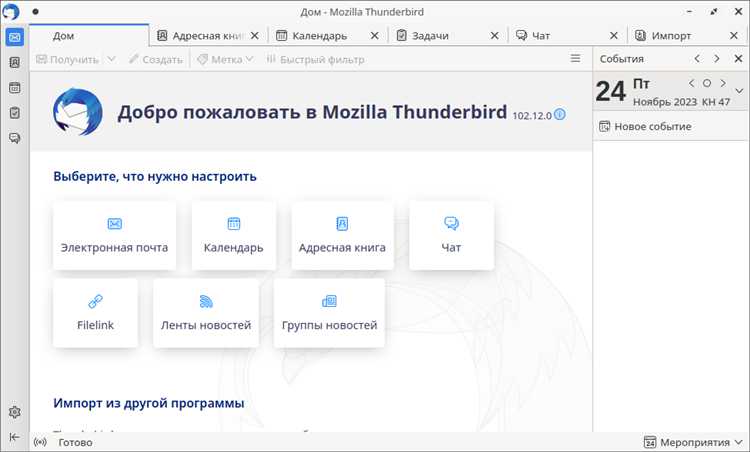The height and width of the screenshot is (452, 750).
Task: Click window menu dot in title bar
Action: [x=35, y=11]
